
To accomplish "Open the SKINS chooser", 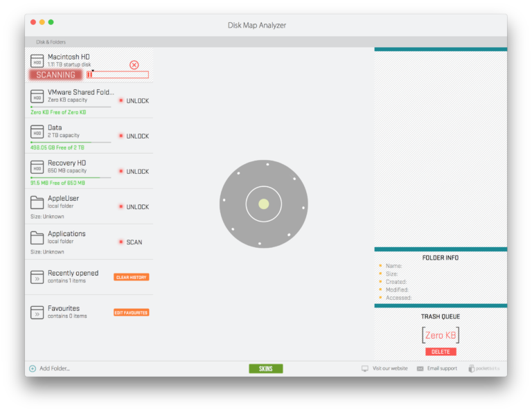I will pyautogui.click(x=266, y=368).
